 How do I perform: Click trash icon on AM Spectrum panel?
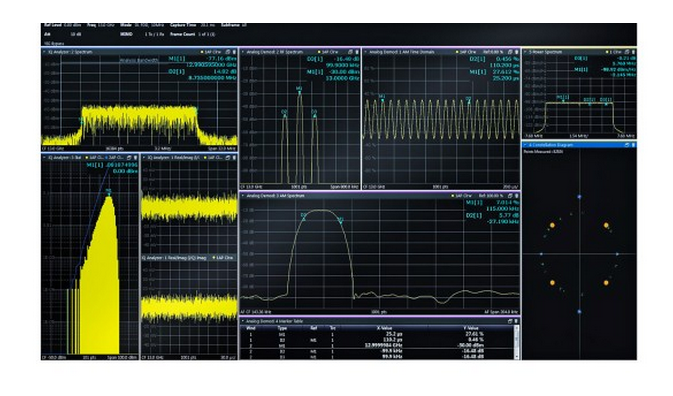[516, 196]
